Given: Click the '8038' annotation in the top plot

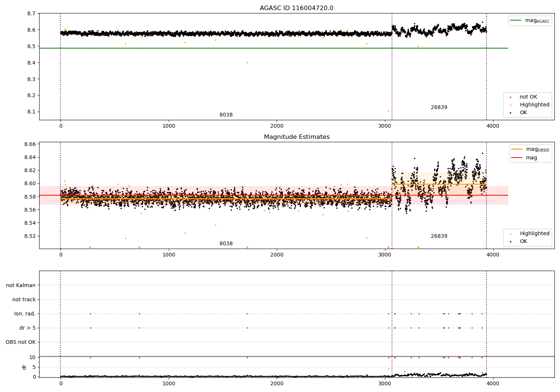Looking at the screenshot, I should (226, 115).
